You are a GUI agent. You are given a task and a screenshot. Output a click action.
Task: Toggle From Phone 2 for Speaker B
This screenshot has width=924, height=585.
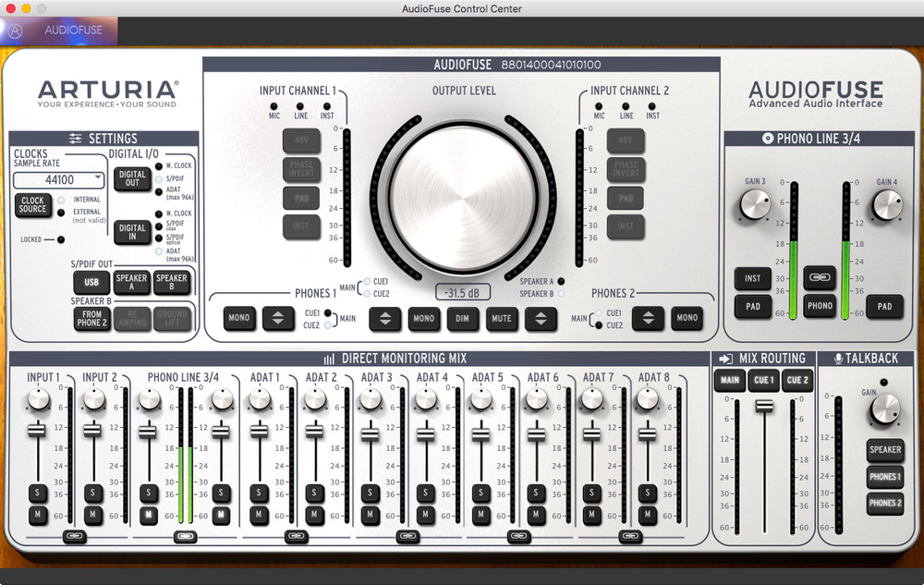coord(91,319)
